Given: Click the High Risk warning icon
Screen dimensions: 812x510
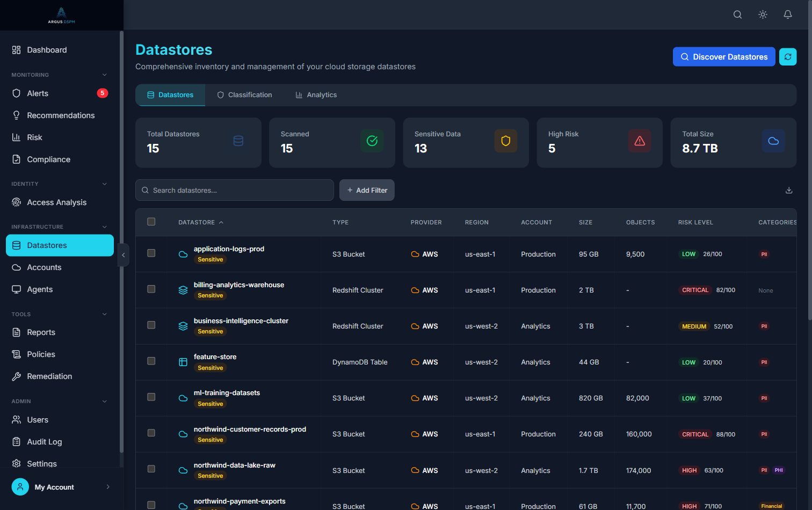Looking at the screenshot, I should click(x=640, y=141).
